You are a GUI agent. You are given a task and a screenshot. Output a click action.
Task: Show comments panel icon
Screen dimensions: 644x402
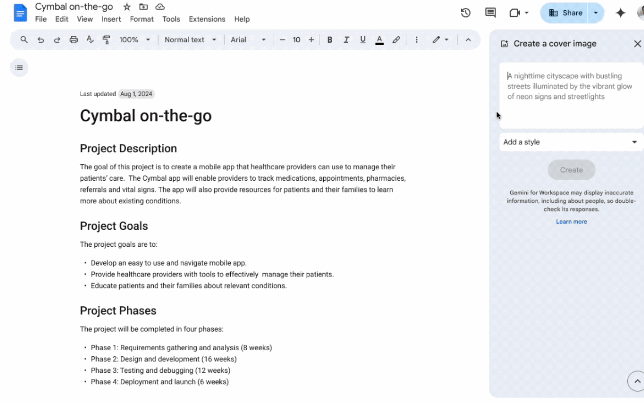coord(490,13)
